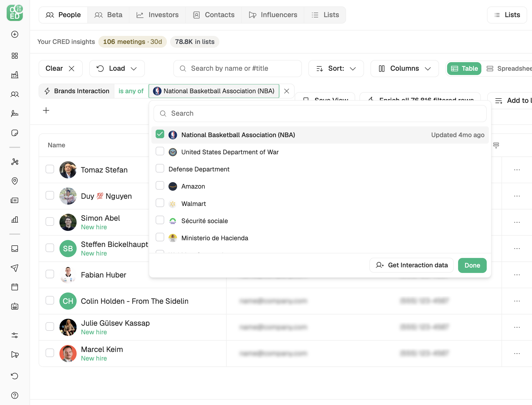The height and width of the screenshot is (405, 532).
Task: Open the Lists button at top right
Action: [x=507, y=15]
